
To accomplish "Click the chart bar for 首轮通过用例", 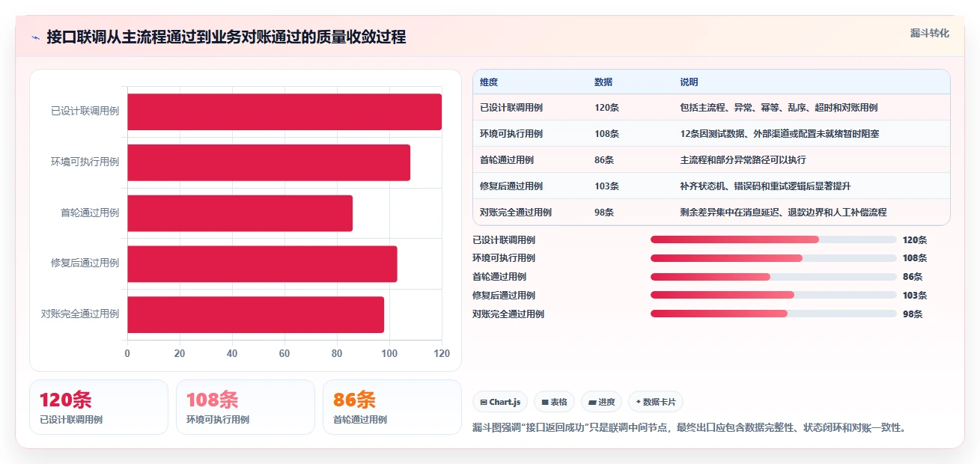I will (x=240, y=213).
